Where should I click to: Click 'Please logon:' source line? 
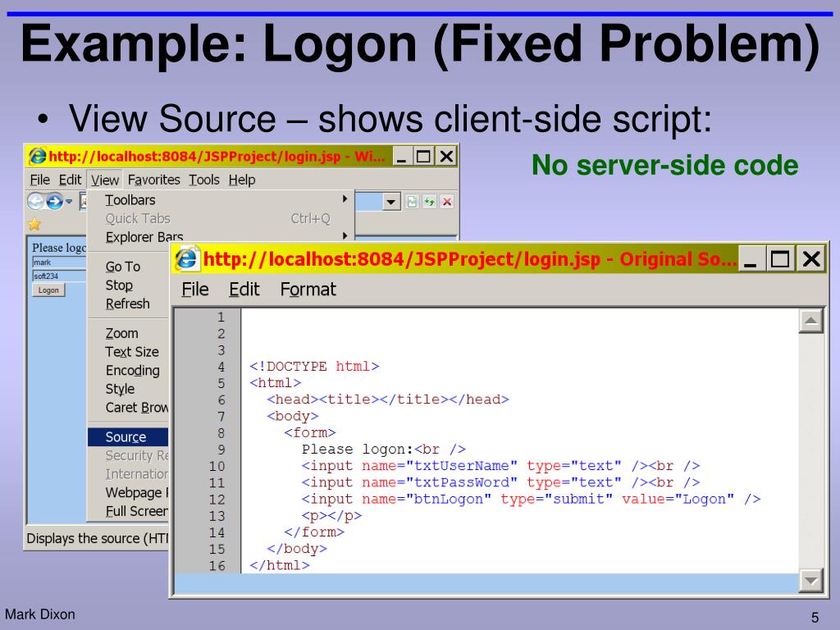384,450
